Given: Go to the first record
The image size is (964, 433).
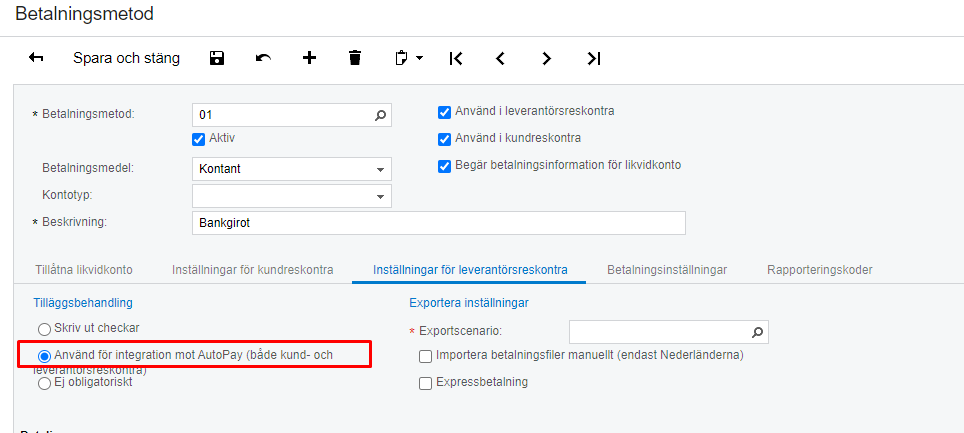Looking at the screenshot, I should [x=456, y=58].
